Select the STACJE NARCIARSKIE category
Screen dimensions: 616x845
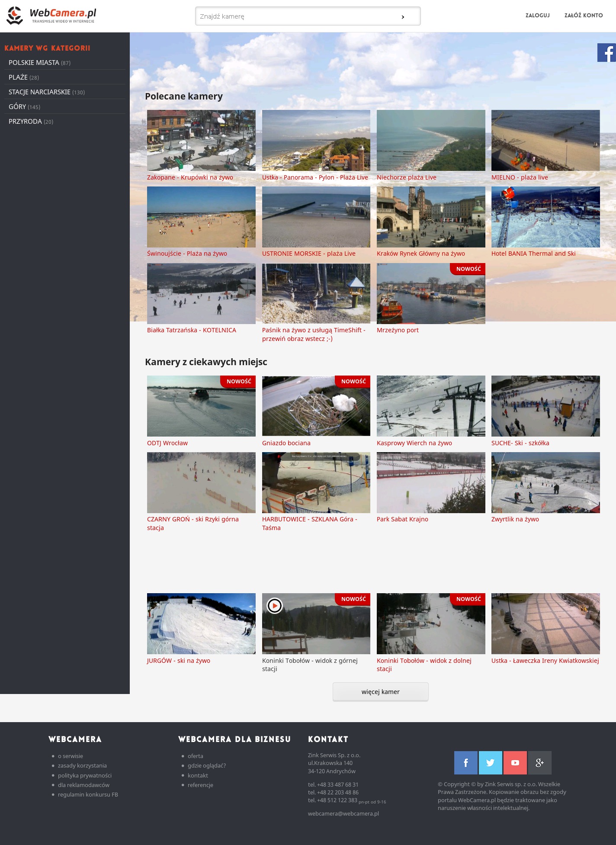[39, 92]
